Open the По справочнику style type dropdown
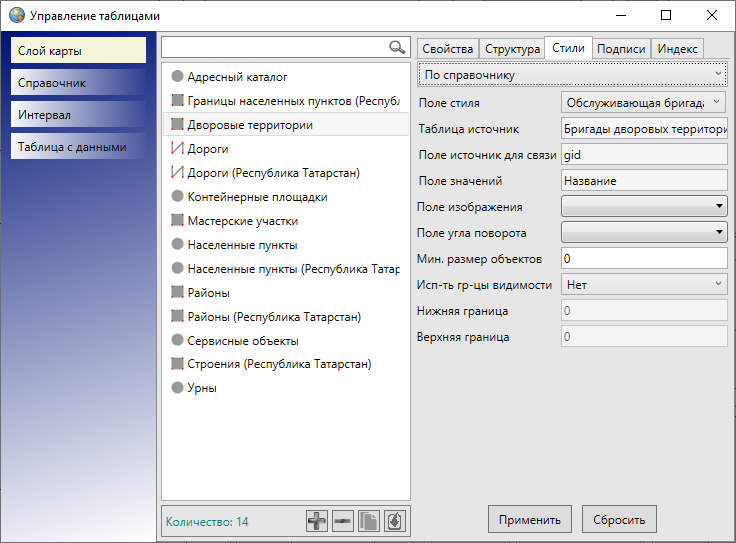 tap(572, 74)
